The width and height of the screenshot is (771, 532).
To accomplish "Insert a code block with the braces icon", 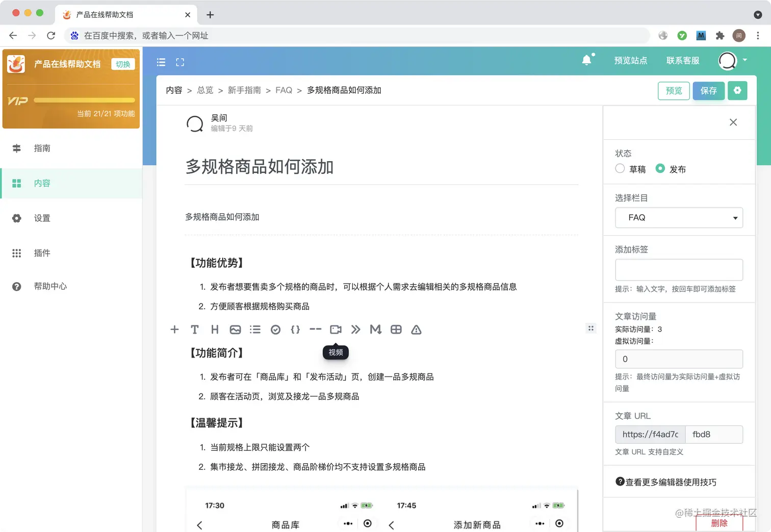I will [295, 330].
